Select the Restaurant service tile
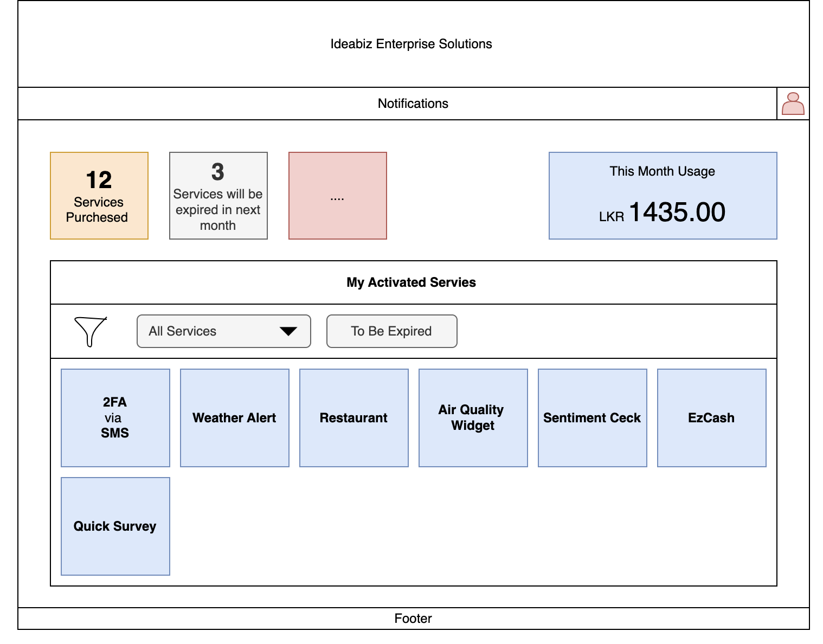This screenshot has width=823, height=644. [354, 418]
